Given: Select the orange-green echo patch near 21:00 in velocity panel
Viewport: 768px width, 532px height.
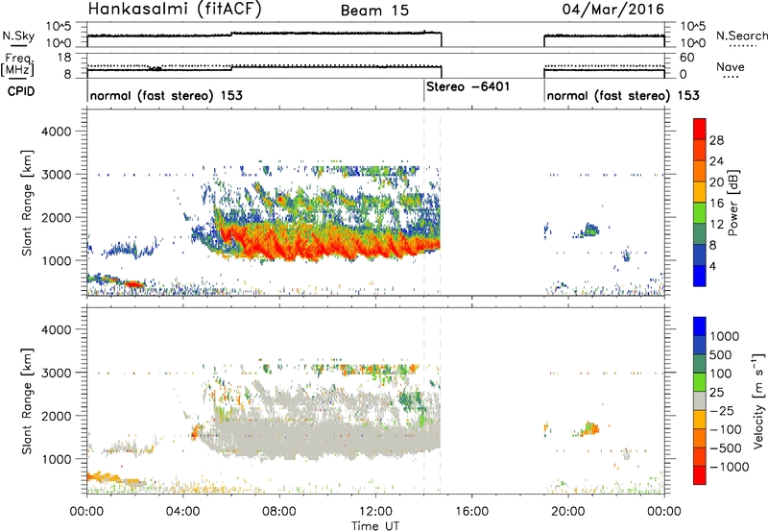Looking at the screenshot, I should click(588, 429).
